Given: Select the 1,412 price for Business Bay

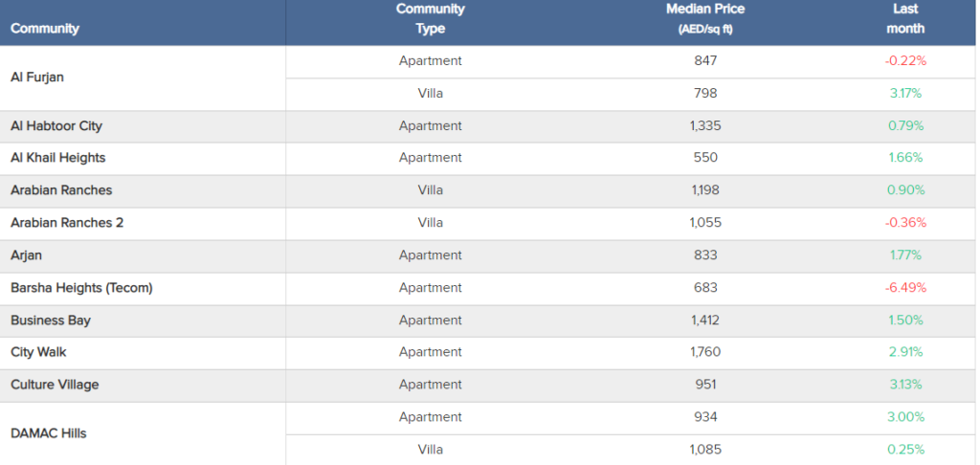Looking at the screenshot, I should pyautogui.click(x=705, y=321).
